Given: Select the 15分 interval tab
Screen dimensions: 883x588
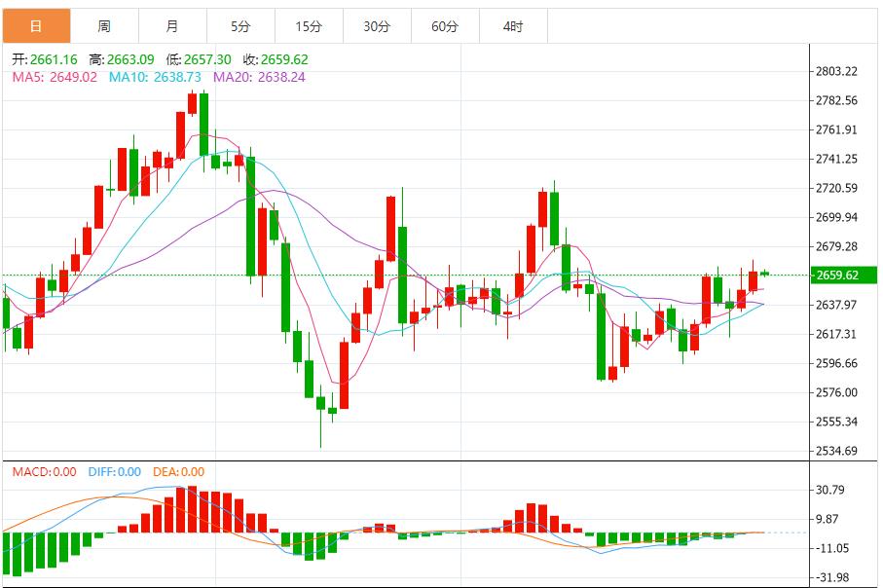Looking at the screenshot, I should click(309, 26).
